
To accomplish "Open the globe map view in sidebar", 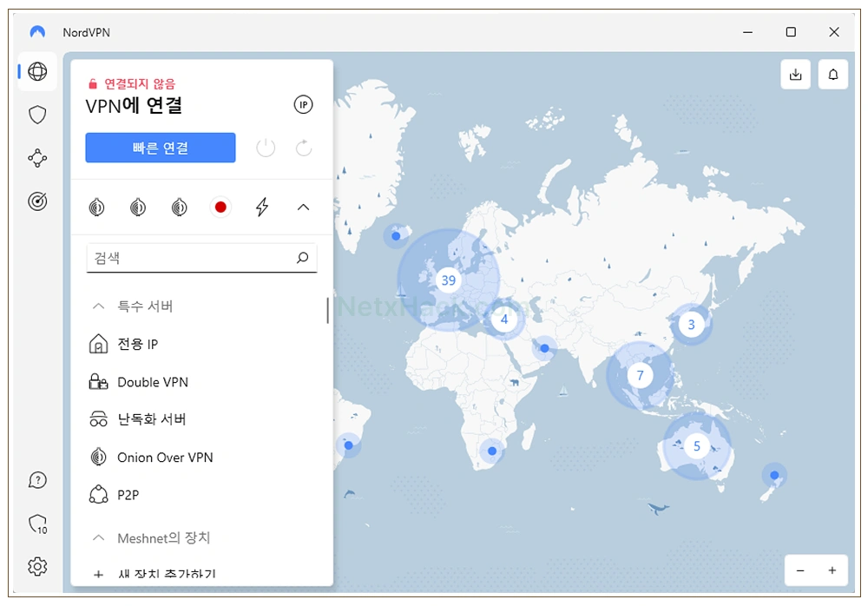I will 37,71.
